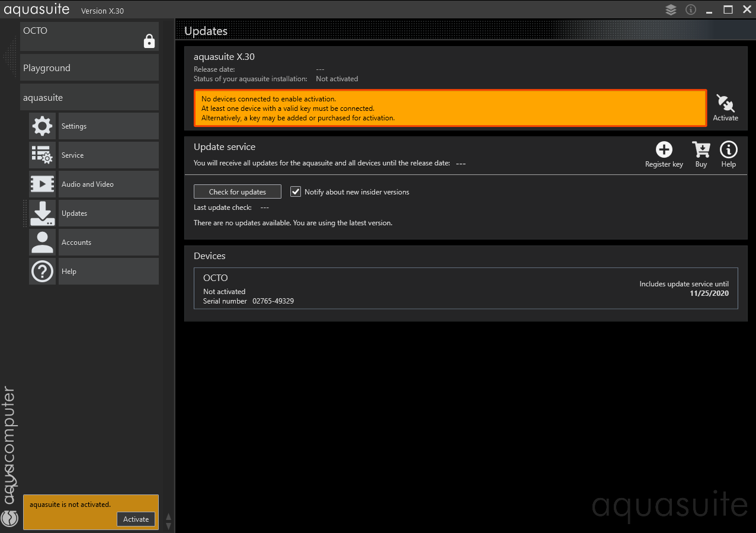This screenshot has height=533, width=756.
Task: Click serial number 02765-49329
Action: coord(273,301)
